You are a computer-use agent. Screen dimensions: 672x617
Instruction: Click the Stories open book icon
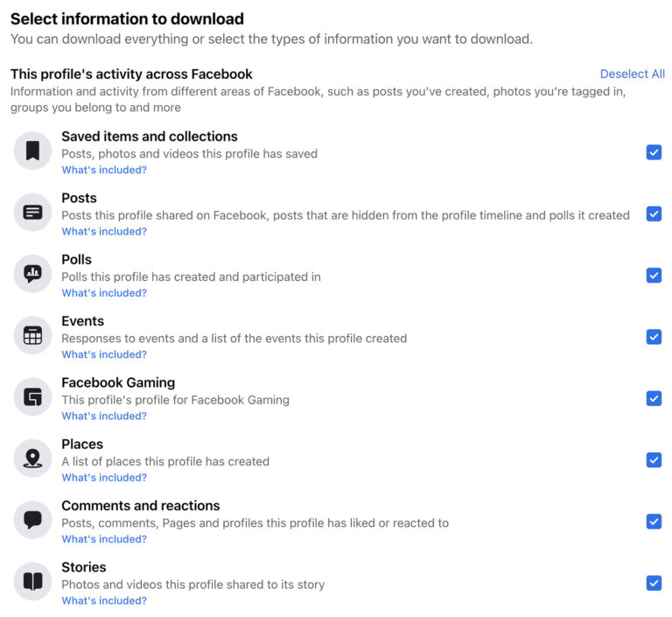tap(32, 581)
